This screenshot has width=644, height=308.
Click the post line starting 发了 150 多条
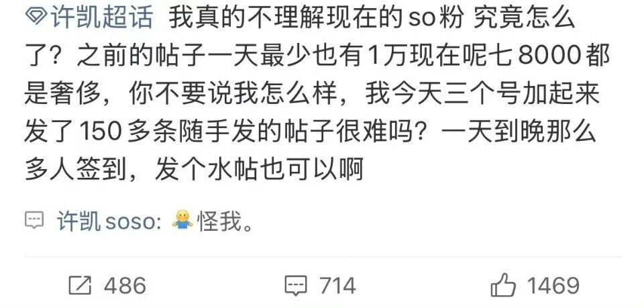(x=310, y=132)
